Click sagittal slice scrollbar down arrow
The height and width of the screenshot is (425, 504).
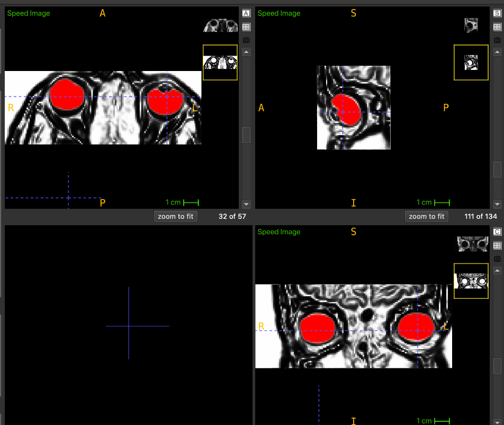point(497,204)
